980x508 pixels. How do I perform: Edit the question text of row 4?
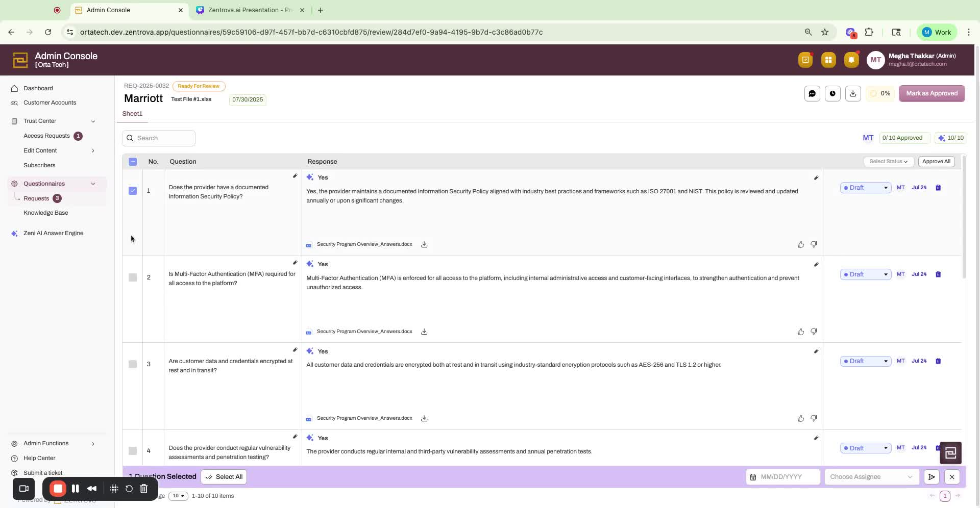[295, 437]
